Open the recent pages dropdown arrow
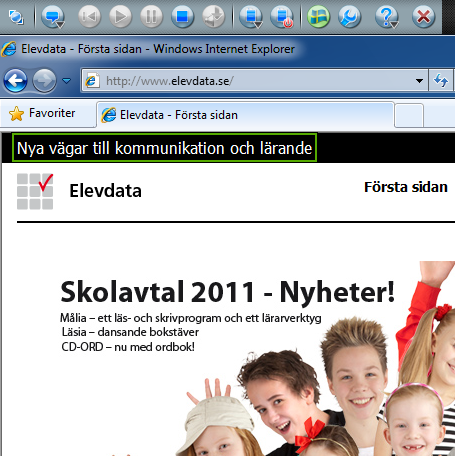Viewport: 455px width, 456px height. (67, 81)
